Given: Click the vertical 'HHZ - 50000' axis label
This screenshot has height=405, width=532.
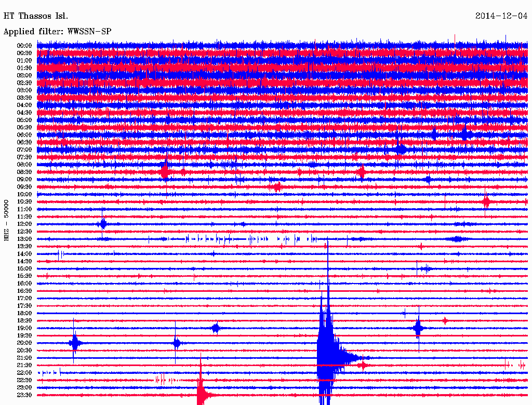Looking at the screenshot, I should point(6,220).
